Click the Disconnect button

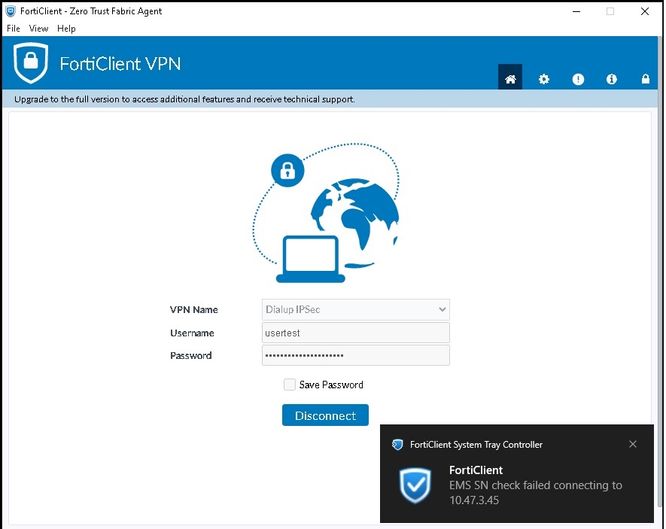pos(325,415)
